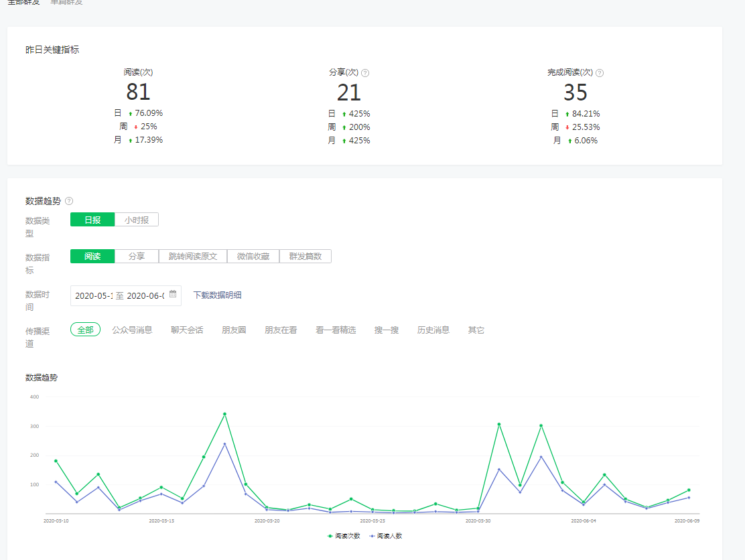Switch the data type to 小时报
Image resolution: width=745 pixels, height=560 pixels.
click(137, 220)
